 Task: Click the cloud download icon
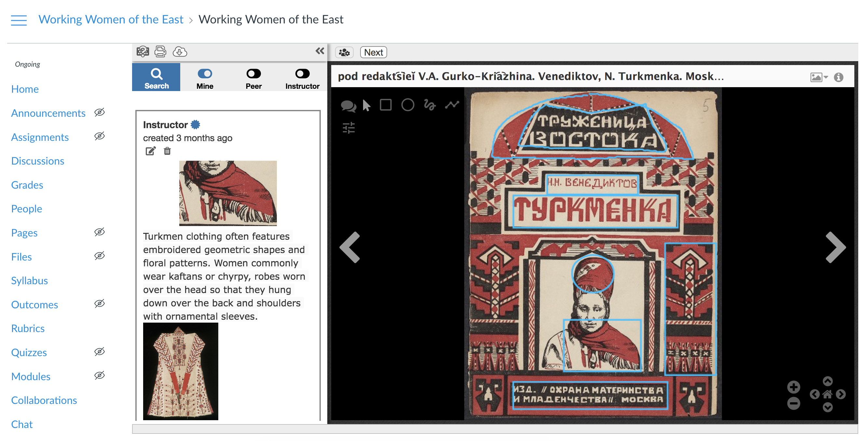coord(180,51)
